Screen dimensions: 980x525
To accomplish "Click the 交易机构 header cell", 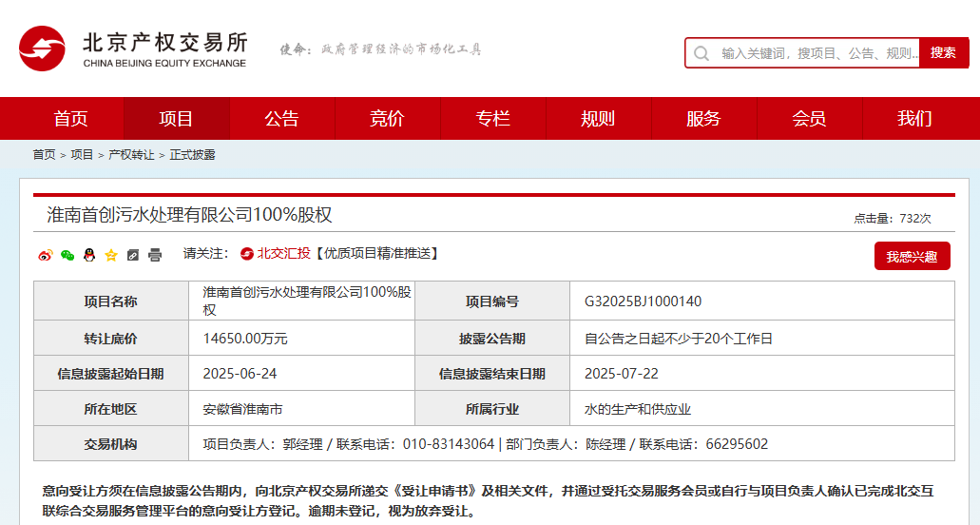I will 111,444.
